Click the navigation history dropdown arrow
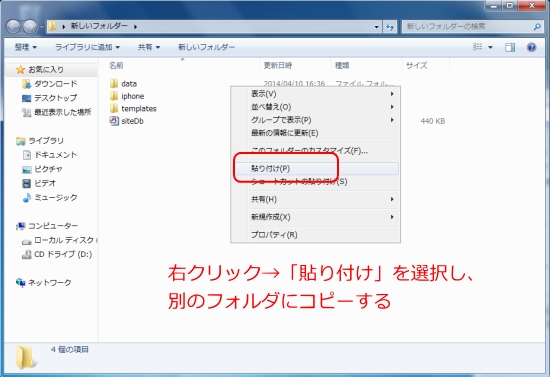The height and width of the screenshot is (377, 550). (x=41, y=27)
